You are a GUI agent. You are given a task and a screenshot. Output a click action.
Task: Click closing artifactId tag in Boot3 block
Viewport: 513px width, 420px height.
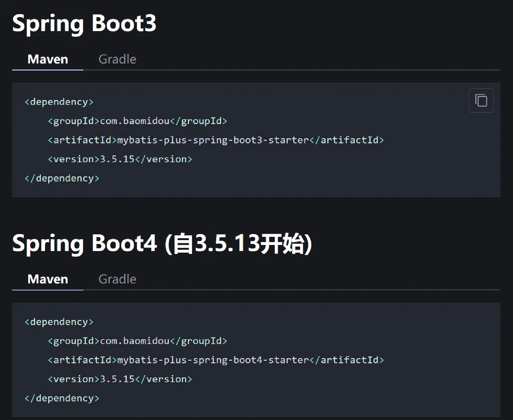(x=346, y=140)
